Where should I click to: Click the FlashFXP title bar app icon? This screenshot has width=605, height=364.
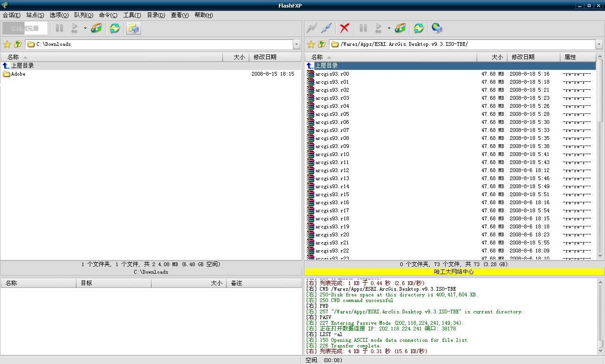click(x=5, y=5)
